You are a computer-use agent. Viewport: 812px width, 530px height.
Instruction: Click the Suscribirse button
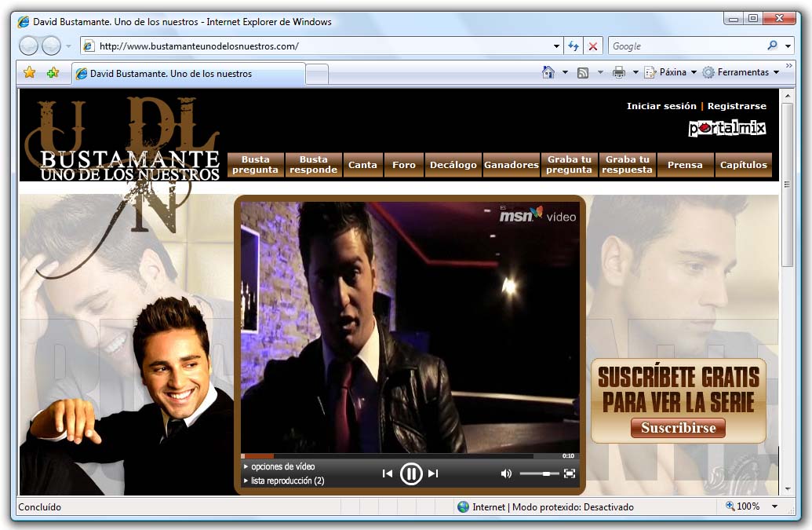point(678,427)
